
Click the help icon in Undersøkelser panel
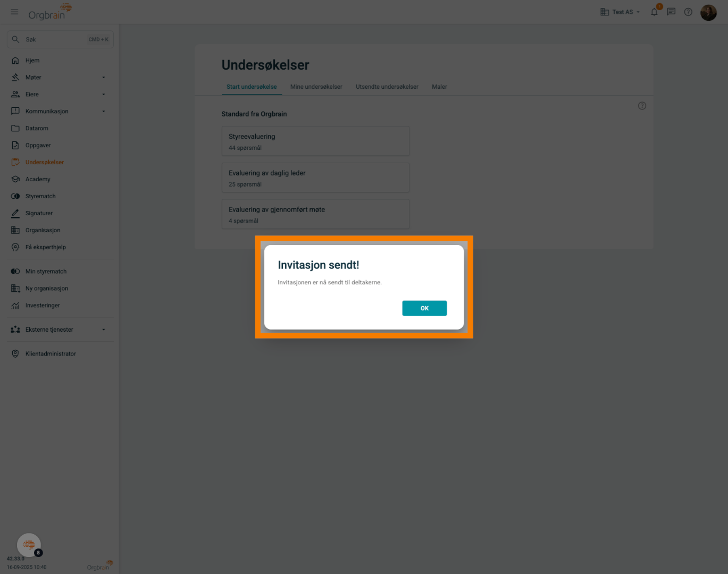click(x=642, y=106)
